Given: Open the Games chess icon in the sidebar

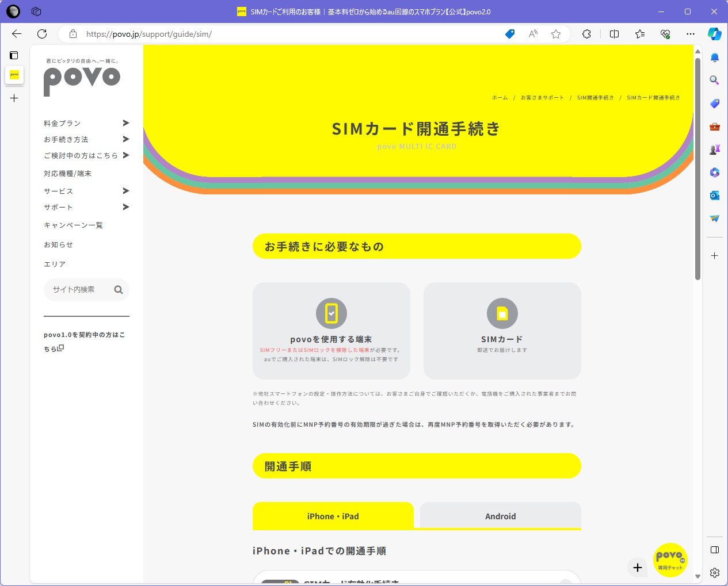Looking at the screenshot, I should [x=714, y=149].
